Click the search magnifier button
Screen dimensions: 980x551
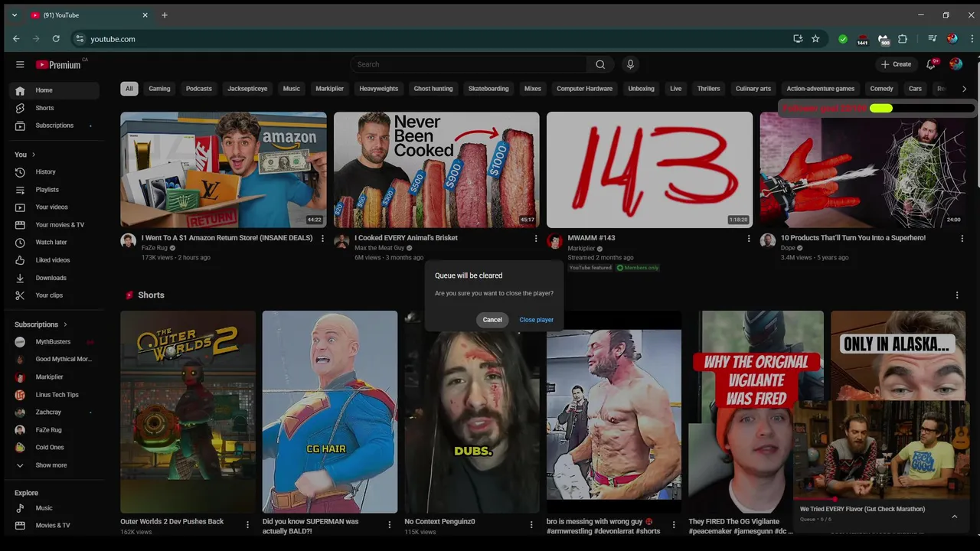point(600,64)
